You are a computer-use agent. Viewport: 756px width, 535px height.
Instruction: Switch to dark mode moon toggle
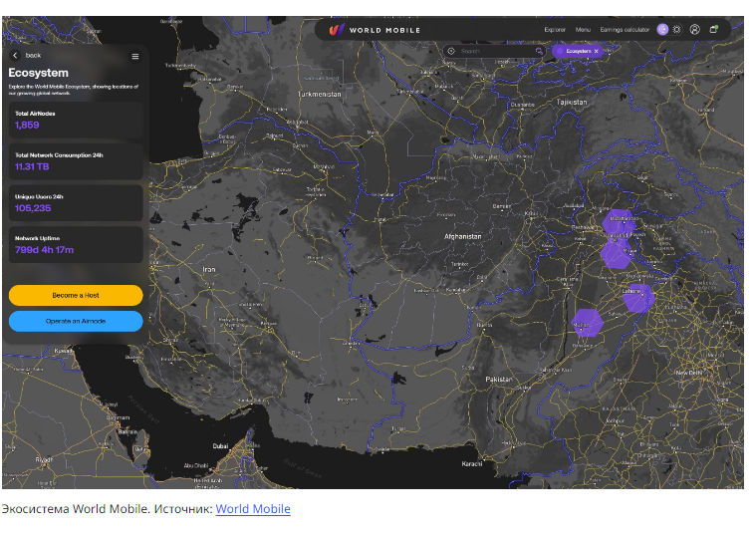662,30
